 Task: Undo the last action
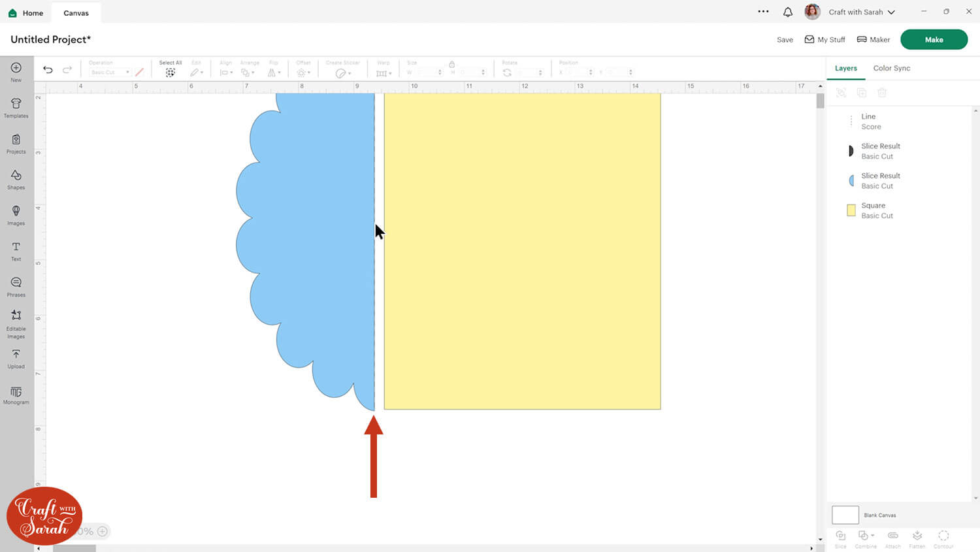[x=48, y=70]
